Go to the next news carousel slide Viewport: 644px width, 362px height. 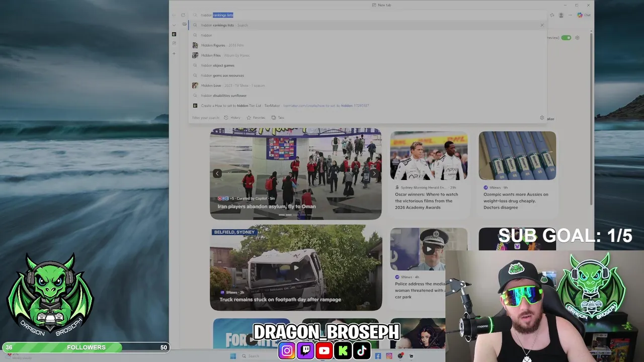[x=374, y=173]
